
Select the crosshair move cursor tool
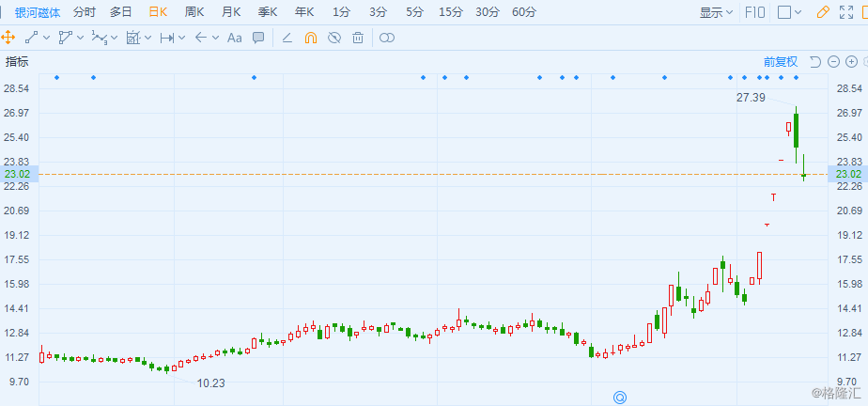tap(8, 38)
